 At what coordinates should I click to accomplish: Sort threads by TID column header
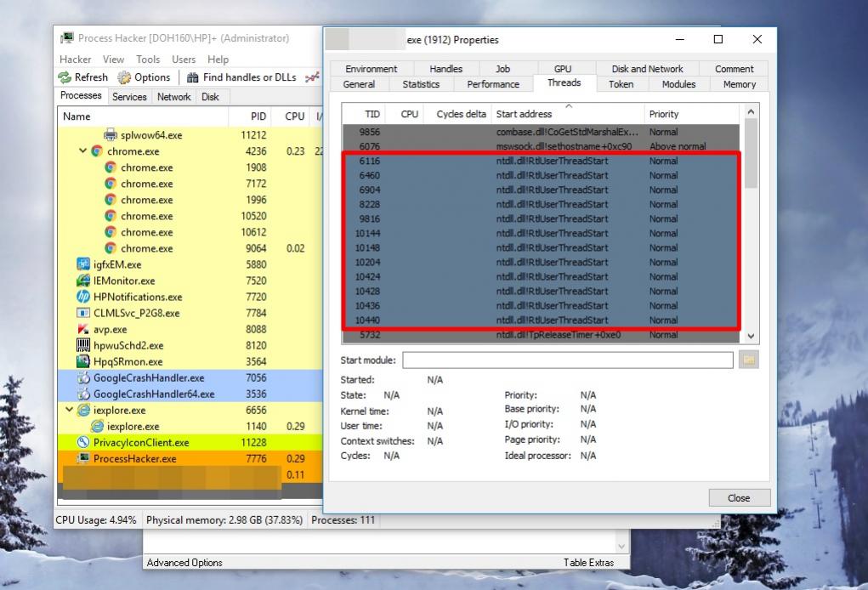[364, 114]
